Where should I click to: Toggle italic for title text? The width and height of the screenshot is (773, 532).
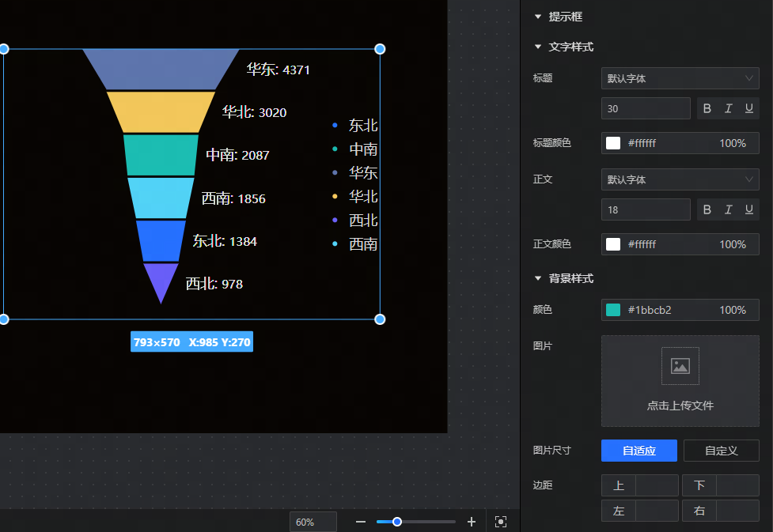point(728,108)
